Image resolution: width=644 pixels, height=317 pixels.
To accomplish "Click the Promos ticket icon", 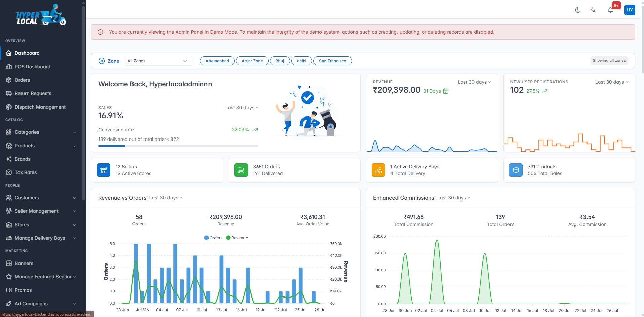I will pos(9,290).
